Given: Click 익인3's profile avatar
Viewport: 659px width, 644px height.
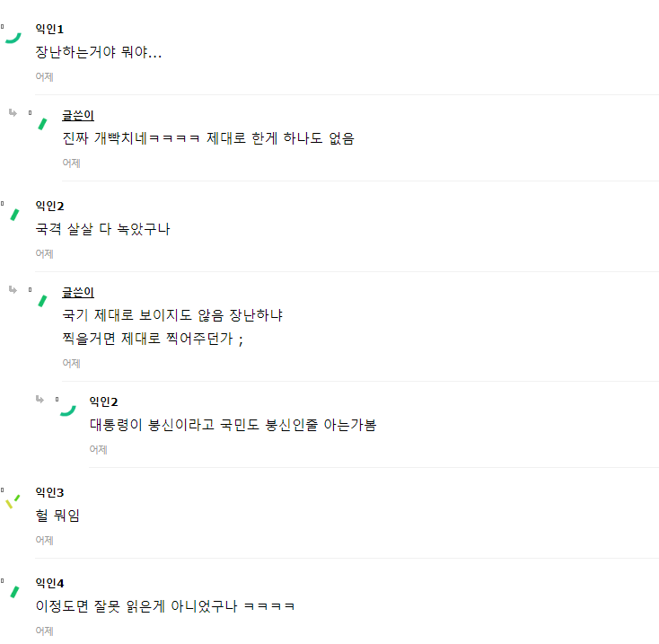Looking at the screenshot, I should pos(13,500).
